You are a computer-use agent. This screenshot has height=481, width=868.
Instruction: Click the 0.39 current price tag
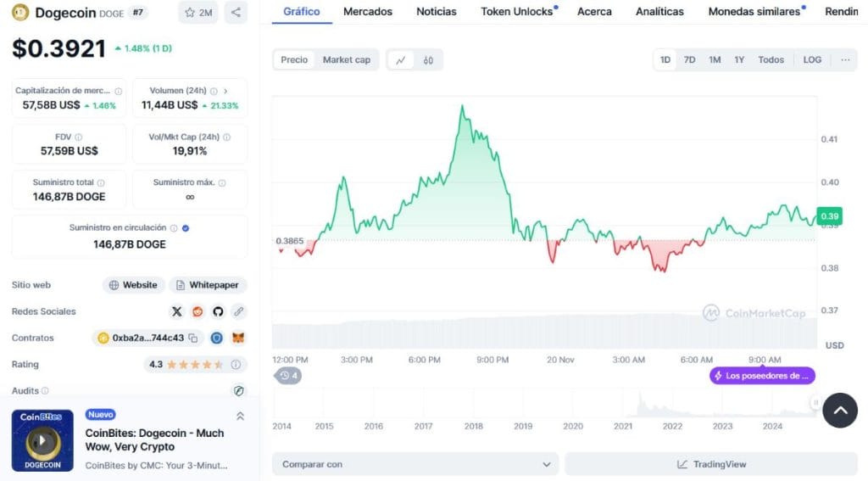tap(829, 216)
